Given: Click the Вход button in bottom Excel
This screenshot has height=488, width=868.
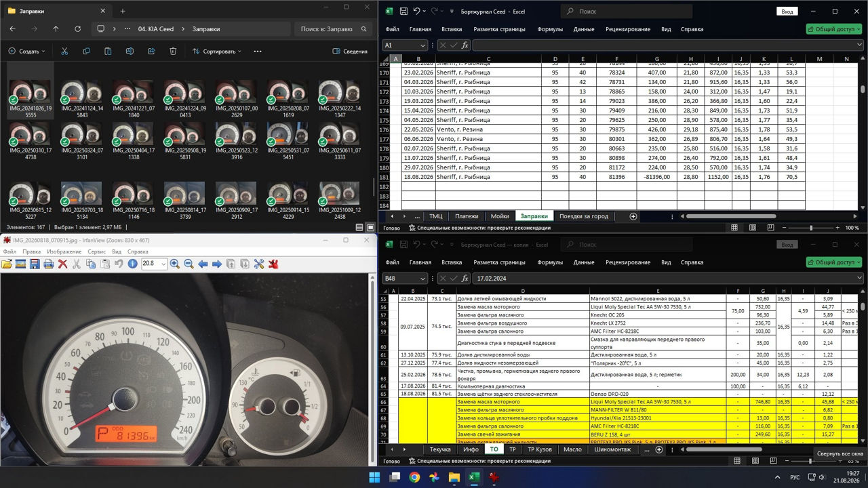Looking at the screenshot, I should click(x=787, y=245).
